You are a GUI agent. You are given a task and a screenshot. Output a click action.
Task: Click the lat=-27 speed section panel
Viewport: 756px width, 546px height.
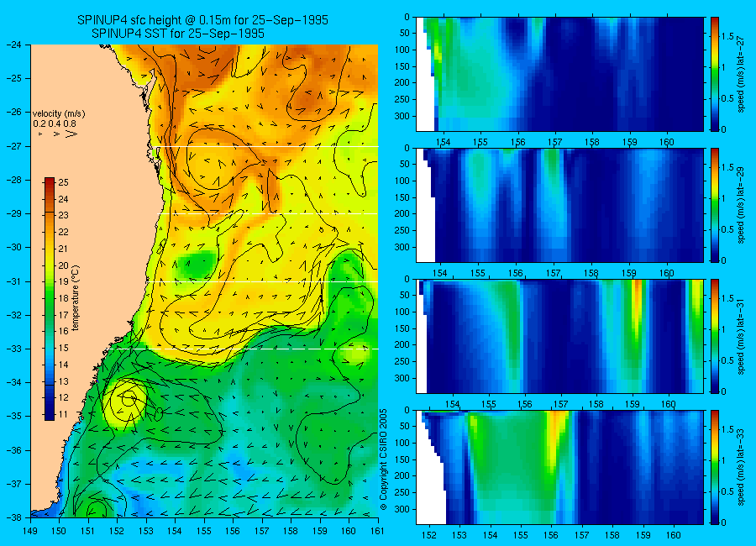tap(559, 74)
